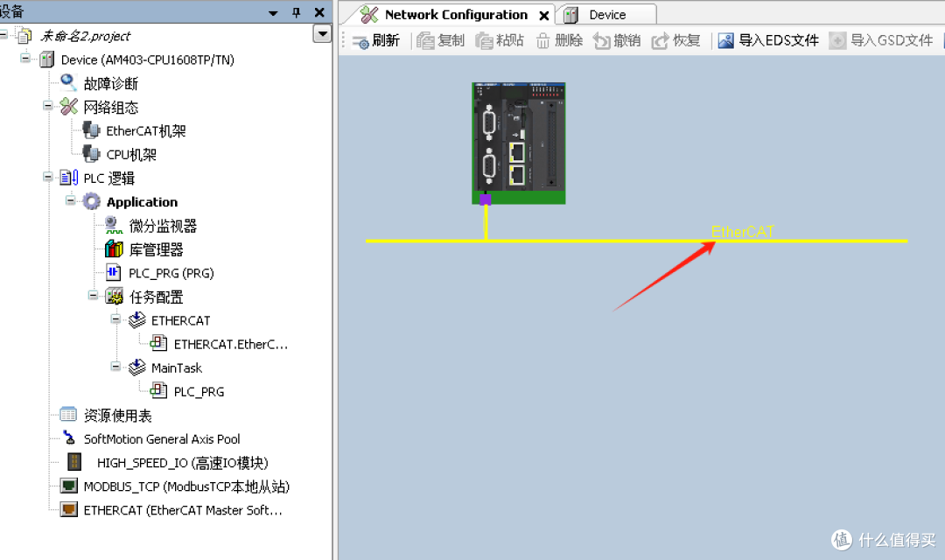Select the yellow EtherCAT bus label
Screen dimensions: 945x560
coord(743,232)
